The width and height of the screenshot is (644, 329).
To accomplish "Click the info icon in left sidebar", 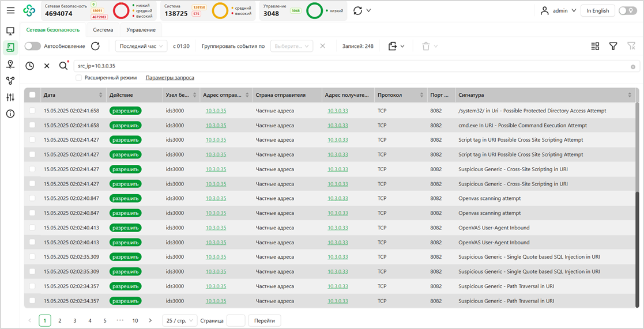I will point(10,114).
